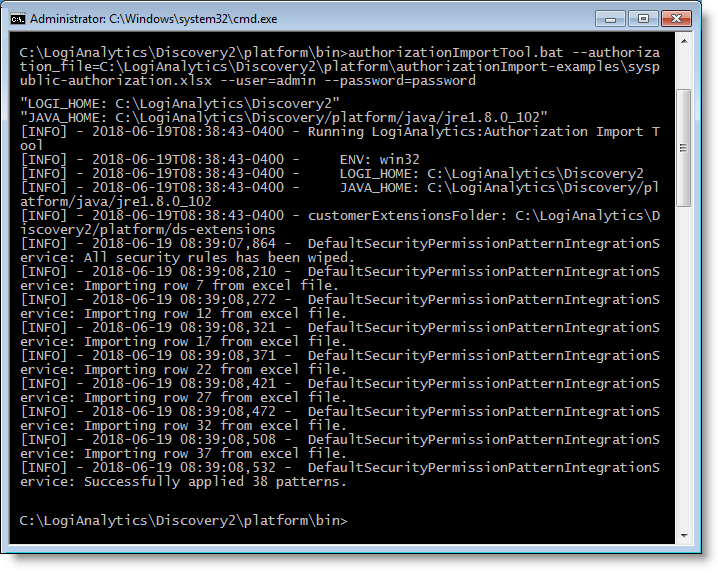Click 'Importing row 7 from excel file.'
This screenshot has height=585, width=718.
tap(211, 285)
